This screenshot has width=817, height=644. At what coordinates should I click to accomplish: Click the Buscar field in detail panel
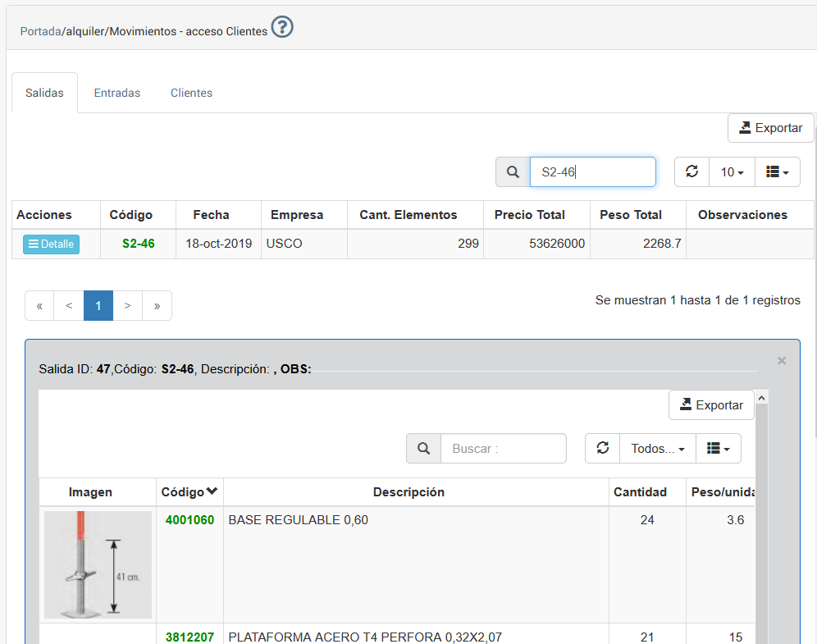pos(503,449)
